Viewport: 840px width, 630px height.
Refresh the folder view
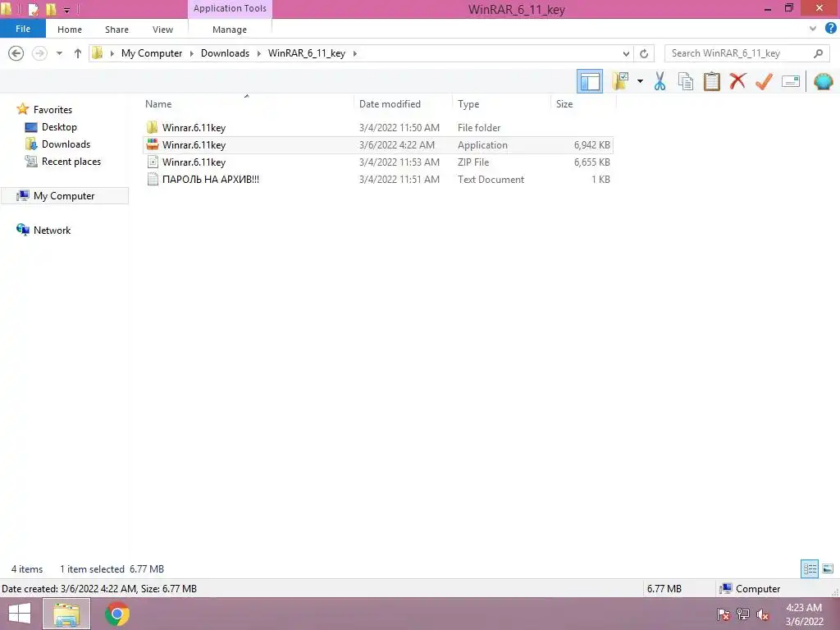tap(644, 53)
